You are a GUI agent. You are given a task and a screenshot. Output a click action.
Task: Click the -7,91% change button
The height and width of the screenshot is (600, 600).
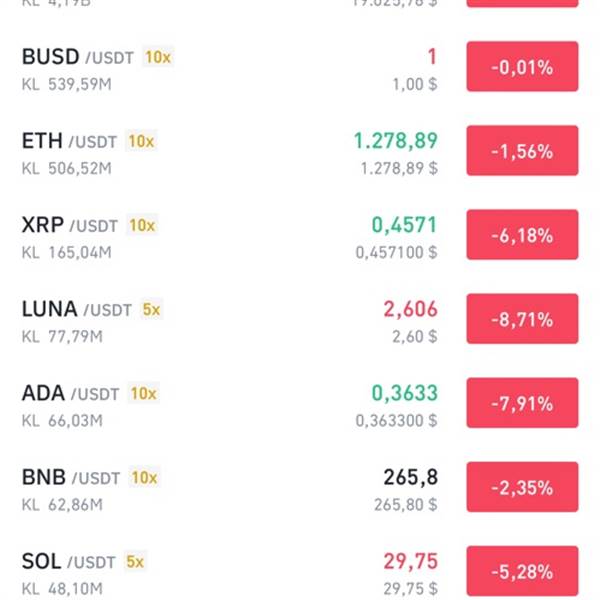(522, 404)
